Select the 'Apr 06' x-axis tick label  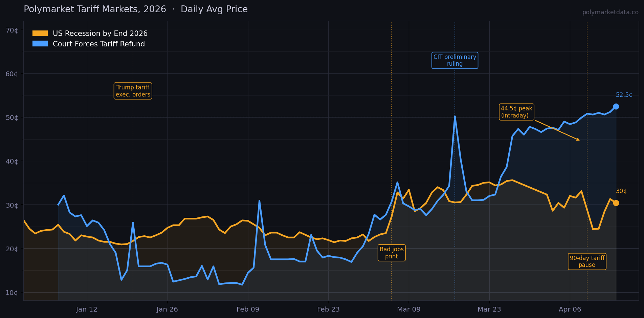[570, 309]
